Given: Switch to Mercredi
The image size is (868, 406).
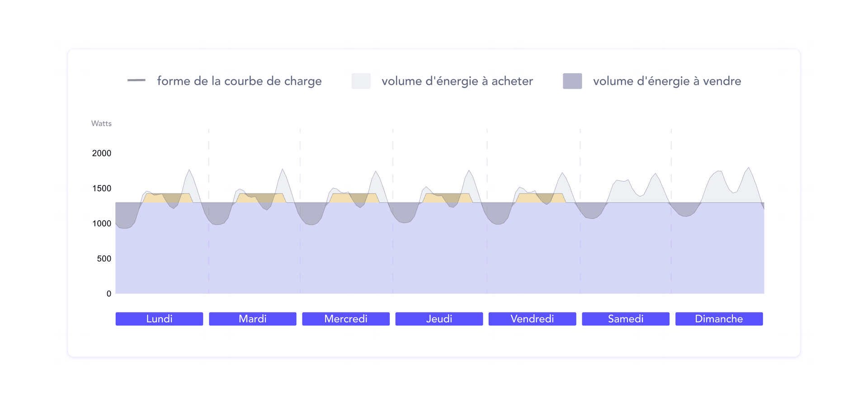Looking at the screenshot, I should point(346,319).
